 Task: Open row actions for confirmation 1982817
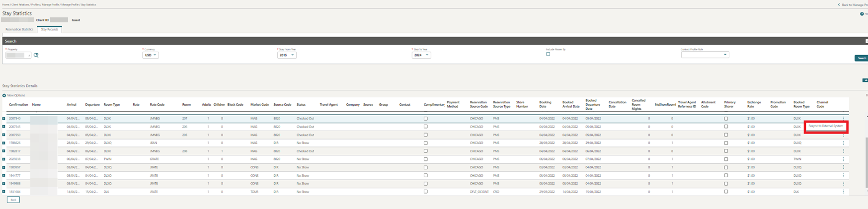click(843, 151)
